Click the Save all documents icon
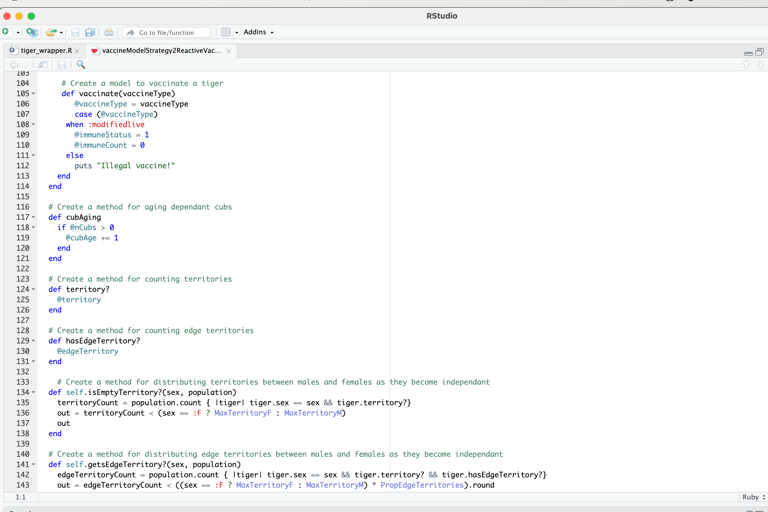The image size is (768, 512). click(90, 32)
